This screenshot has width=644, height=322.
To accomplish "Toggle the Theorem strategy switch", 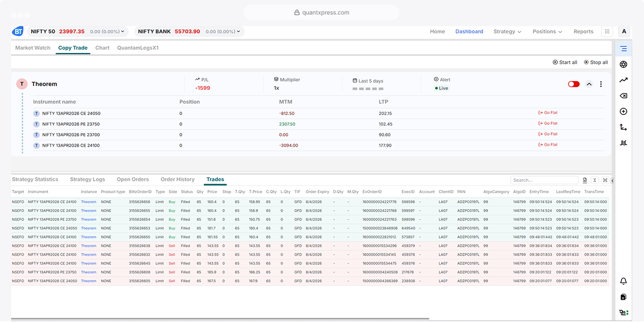I will 574,84.
